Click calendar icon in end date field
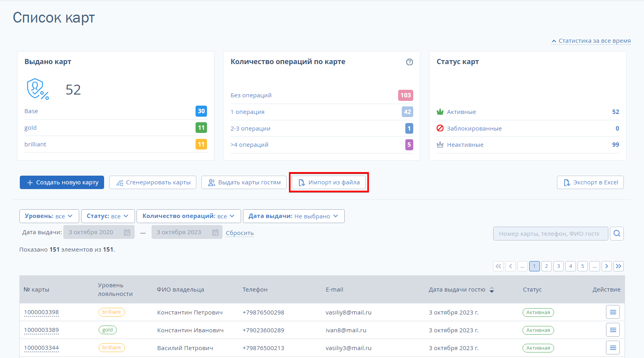 point(215,233)
